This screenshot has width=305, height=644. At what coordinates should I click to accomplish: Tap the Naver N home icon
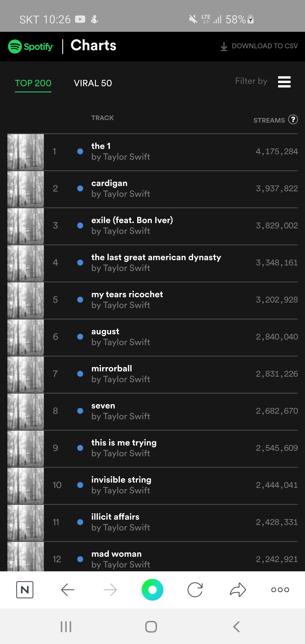pos(25,590)
